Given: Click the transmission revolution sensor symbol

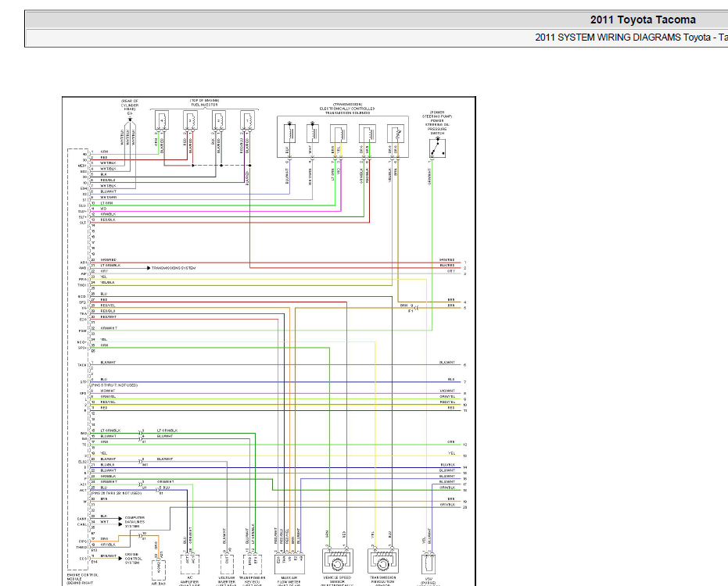Looking at the screenshot, I should click(383, 562).
